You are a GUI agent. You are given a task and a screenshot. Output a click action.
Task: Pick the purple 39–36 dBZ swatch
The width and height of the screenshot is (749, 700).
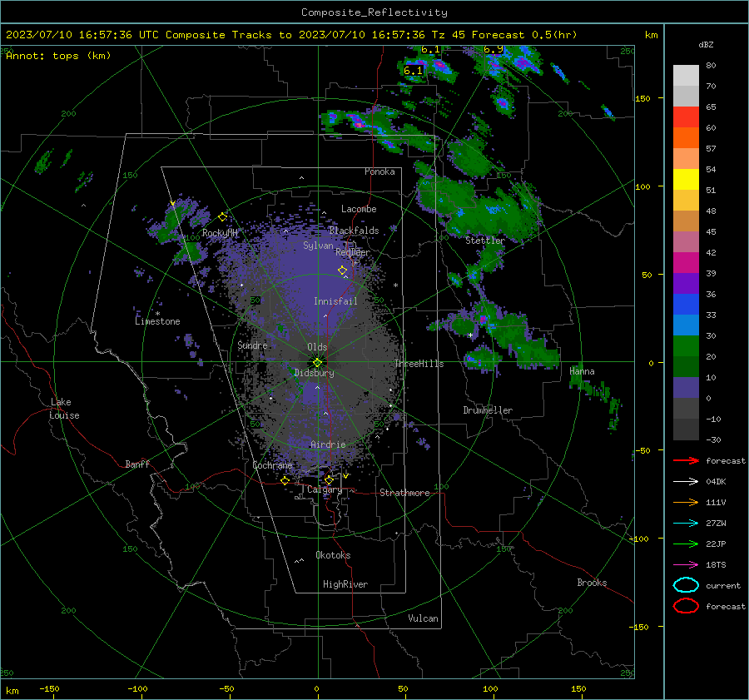point(686,284)
